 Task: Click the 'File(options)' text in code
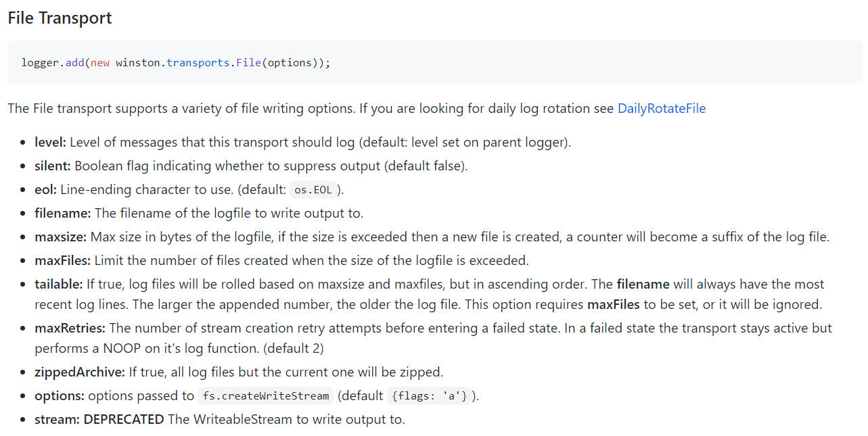277,63
